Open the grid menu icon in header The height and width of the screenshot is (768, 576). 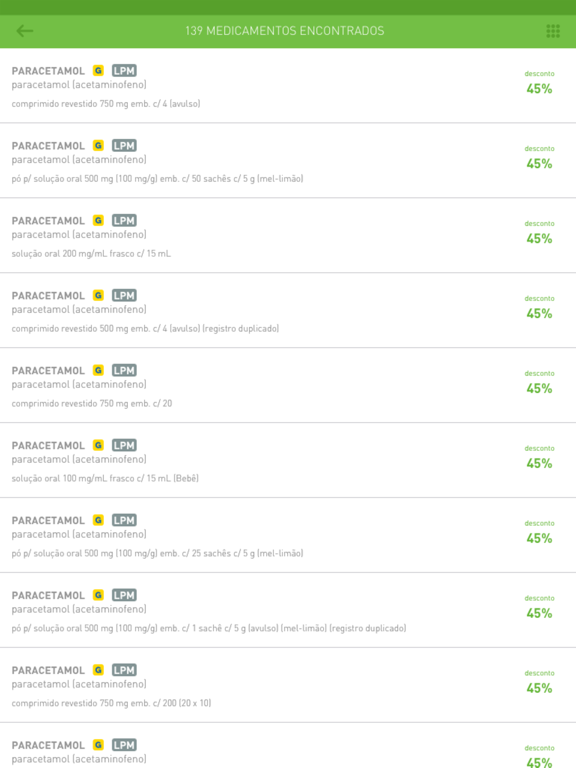point(553,31)
